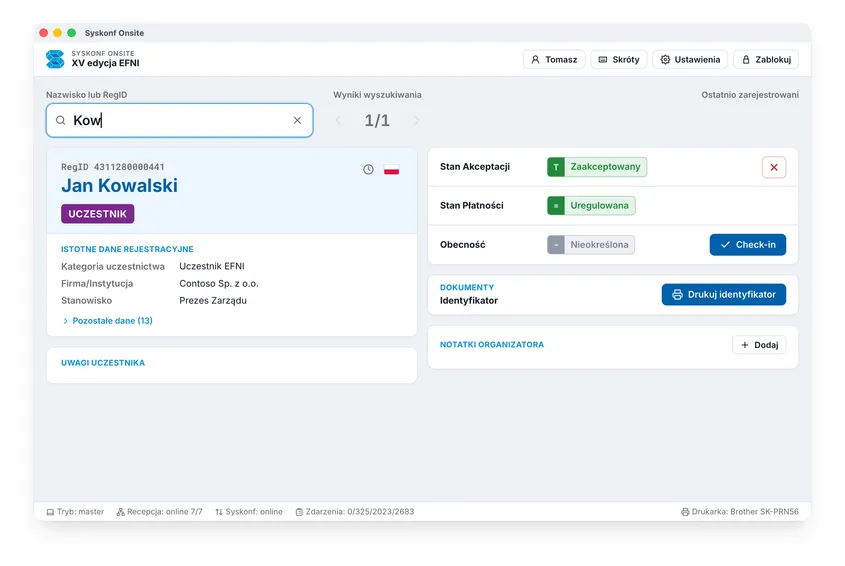The height and width of the screenshot is (566, 845).
Task: Click the UCZESTNIK badge
Action: [98, 214]
